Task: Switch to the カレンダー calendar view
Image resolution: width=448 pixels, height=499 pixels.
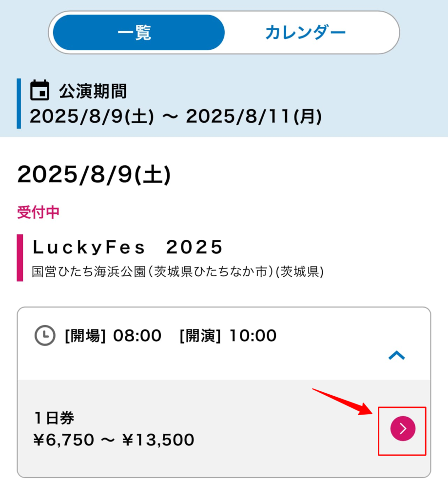Action: pyautogui.click(x=306, y=33)
